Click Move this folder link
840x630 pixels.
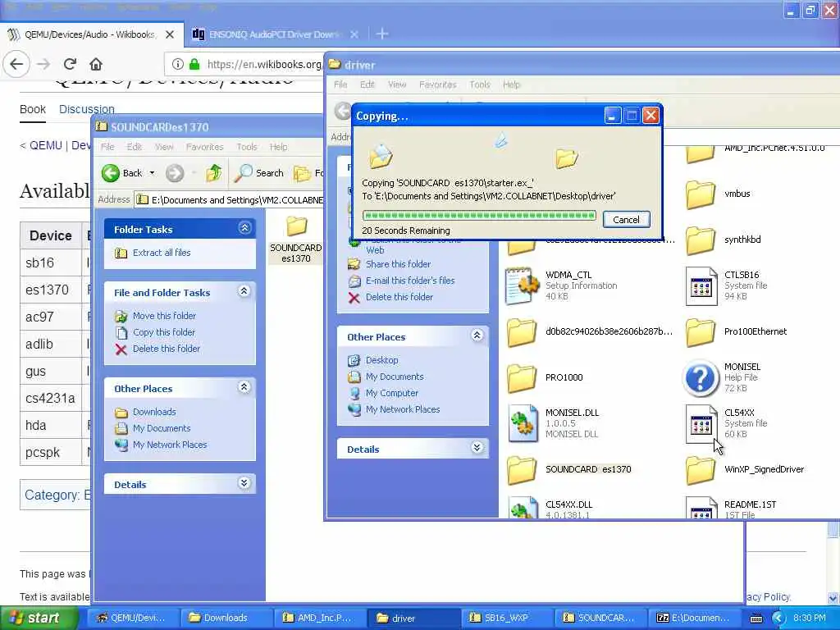tap(164, 316)
